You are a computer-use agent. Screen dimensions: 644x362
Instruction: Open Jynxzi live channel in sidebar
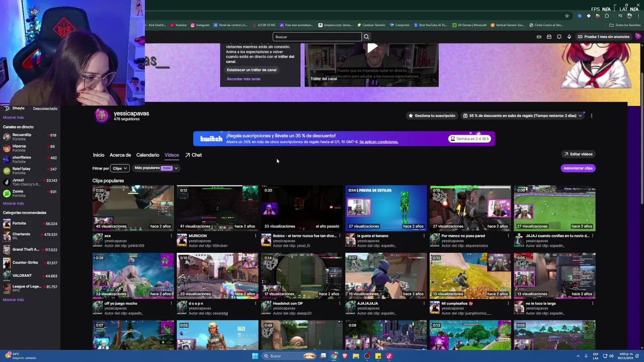click(x=30, y=182)
